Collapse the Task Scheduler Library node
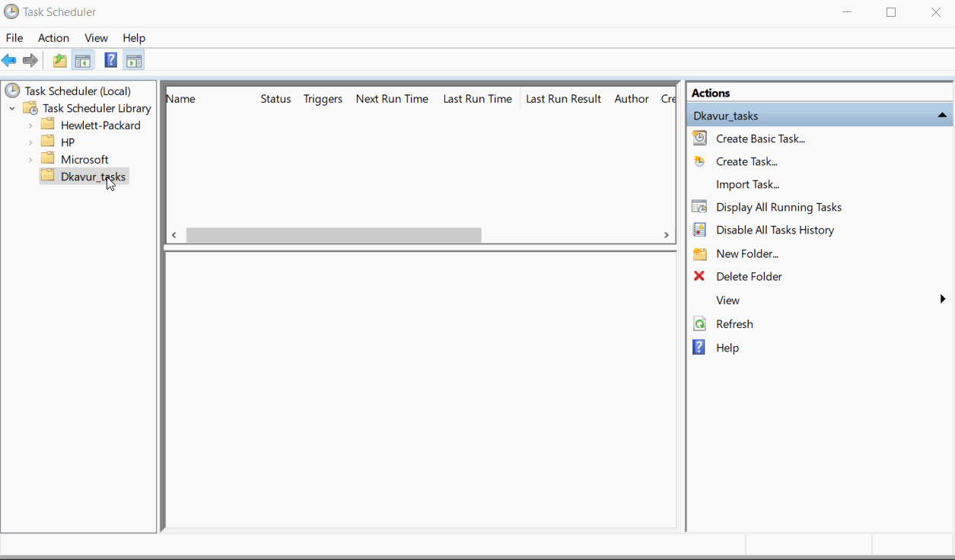This screenshot has width=955, height=560. click(x=11, y=108)
